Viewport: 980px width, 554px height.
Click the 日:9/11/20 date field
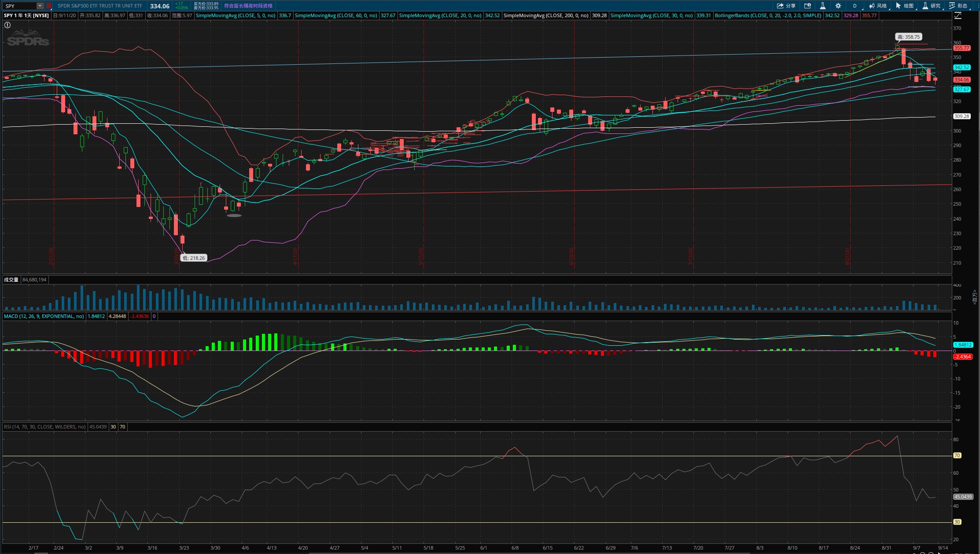(65, 15)
